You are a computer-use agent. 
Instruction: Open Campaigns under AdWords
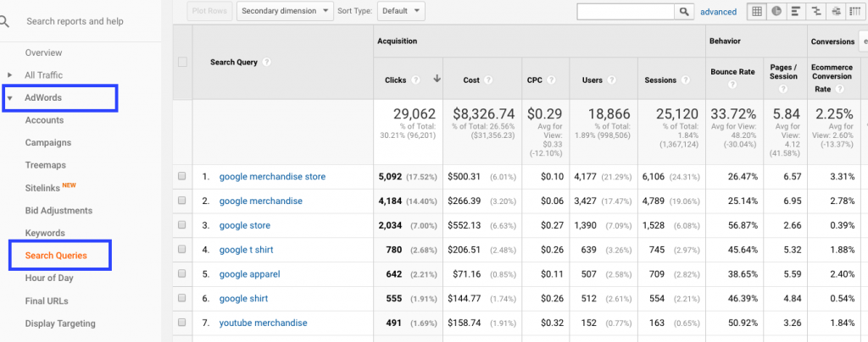pyautogui.click(x=48, y=142)
